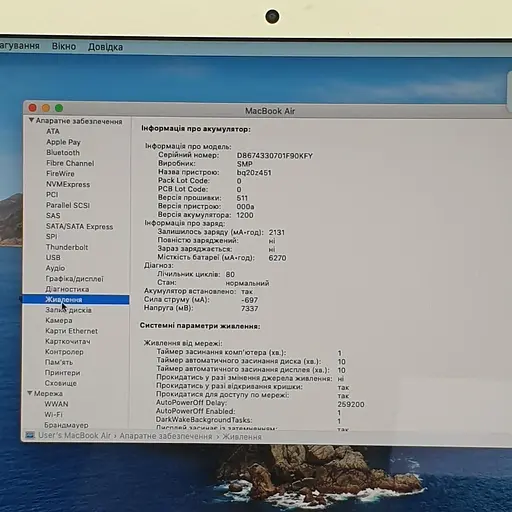
Task: Select Контролер in the sidebar
Action: click(64, 352)
